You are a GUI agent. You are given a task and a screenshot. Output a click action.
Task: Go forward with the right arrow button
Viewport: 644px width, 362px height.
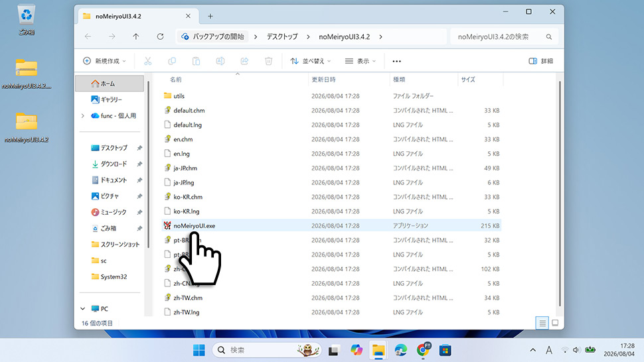[112, 36]
